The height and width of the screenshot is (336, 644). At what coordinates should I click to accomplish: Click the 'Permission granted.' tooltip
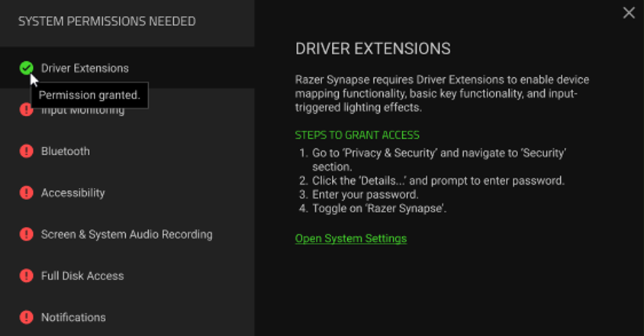[x=89, y=95]
